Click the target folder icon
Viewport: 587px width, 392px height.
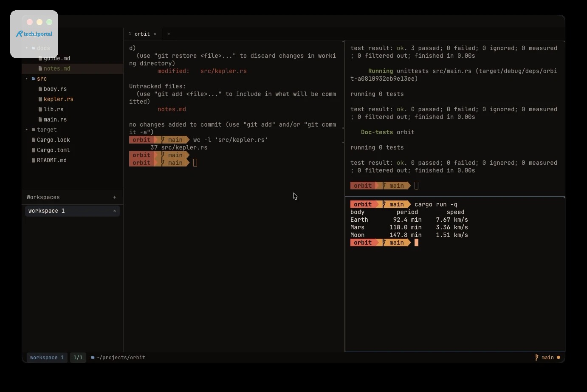[x=34, y=130]
